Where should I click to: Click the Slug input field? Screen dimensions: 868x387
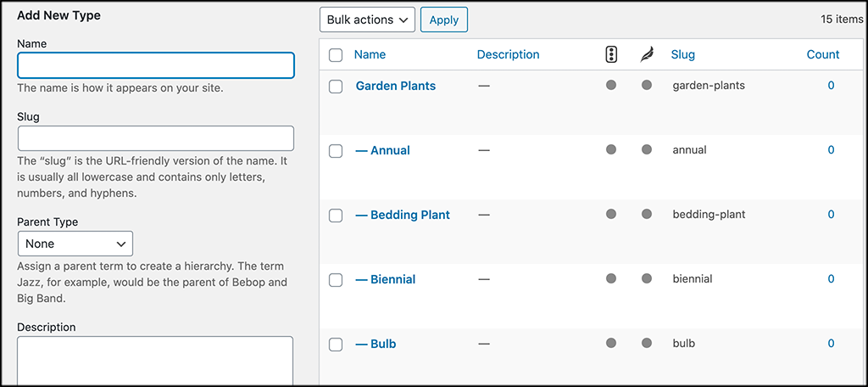click(x=156, y=138)
